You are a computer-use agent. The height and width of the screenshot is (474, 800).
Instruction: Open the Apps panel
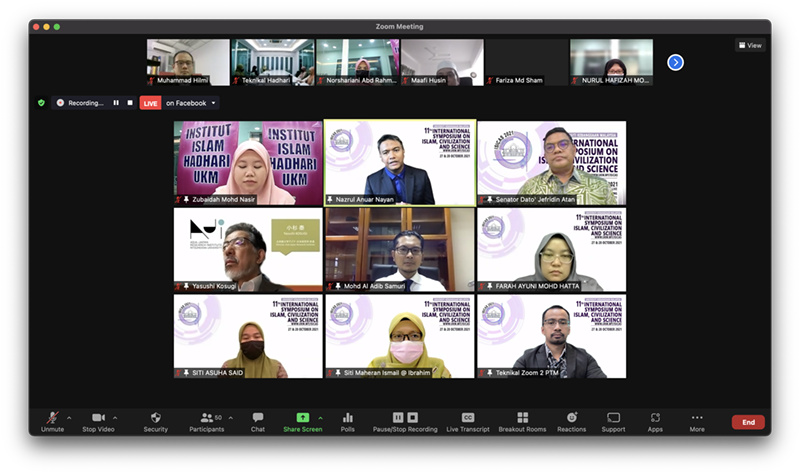pyautogui.click(x=655, y=418)
